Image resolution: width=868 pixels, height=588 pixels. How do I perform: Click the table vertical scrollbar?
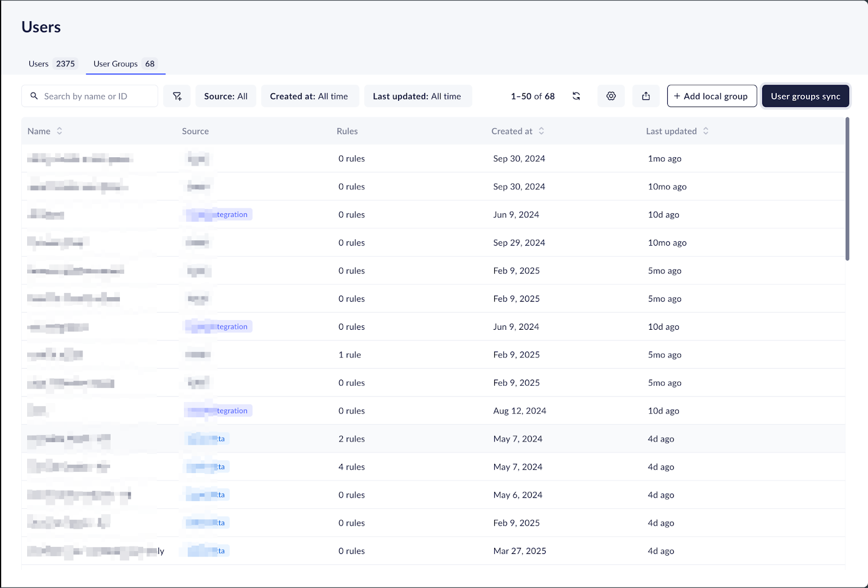847,189
